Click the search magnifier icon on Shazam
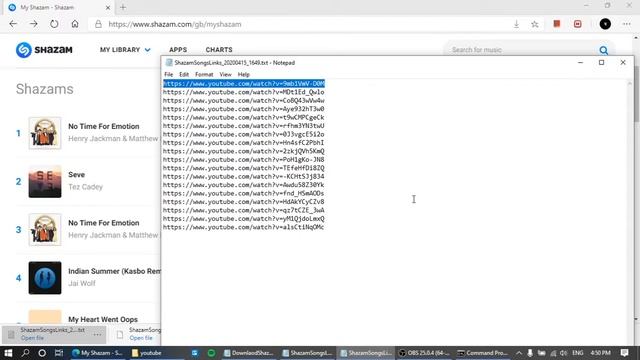 603,50
